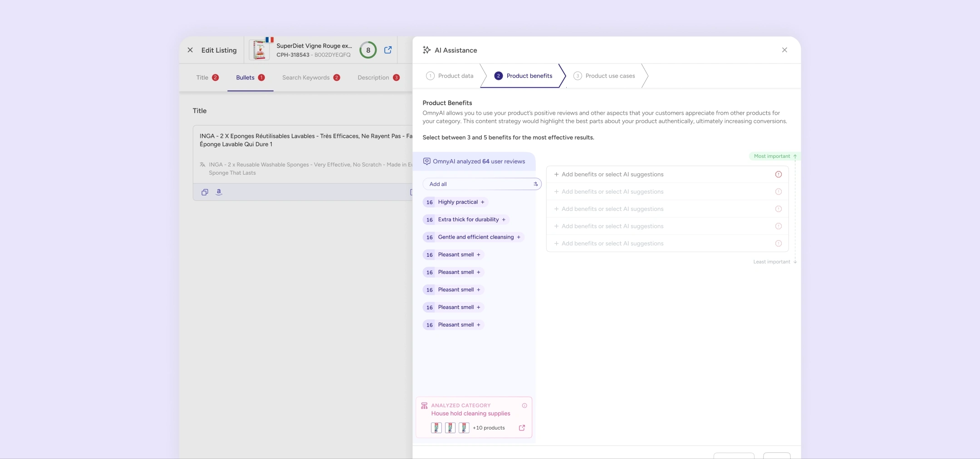The height and width of the screenshot is (459, 980).
Task: Click the +10 products text
Action: [x=489, y=428]
